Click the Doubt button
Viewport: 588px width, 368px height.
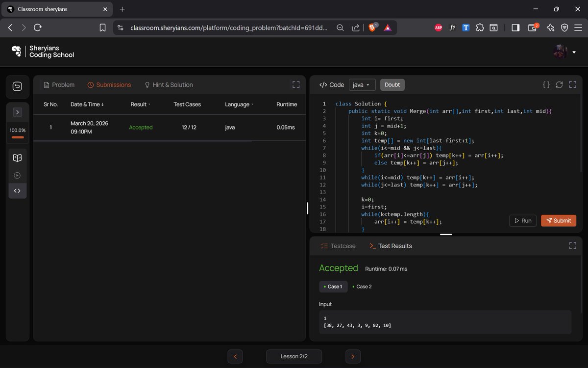pyautogui.click(x=392, y=85)
